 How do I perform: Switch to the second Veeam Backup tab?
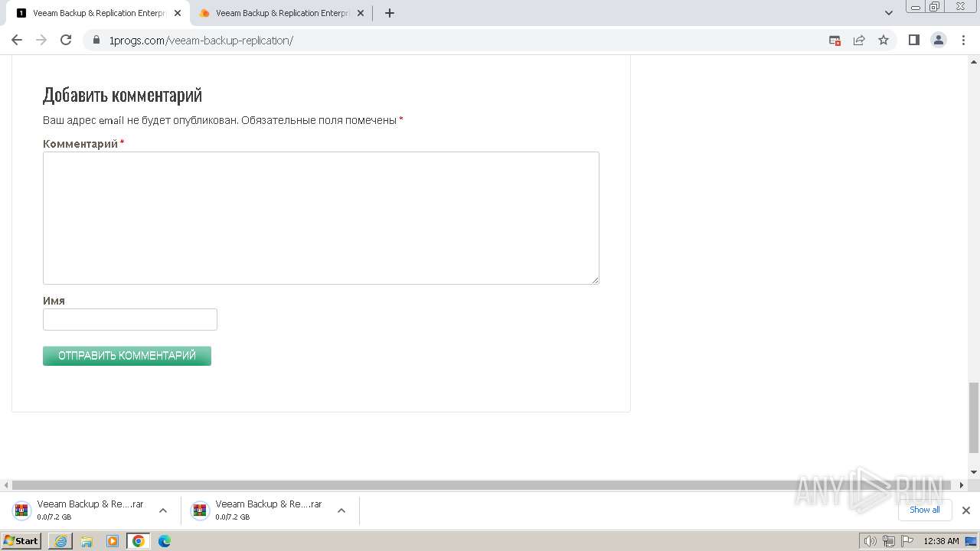(281, 13)
